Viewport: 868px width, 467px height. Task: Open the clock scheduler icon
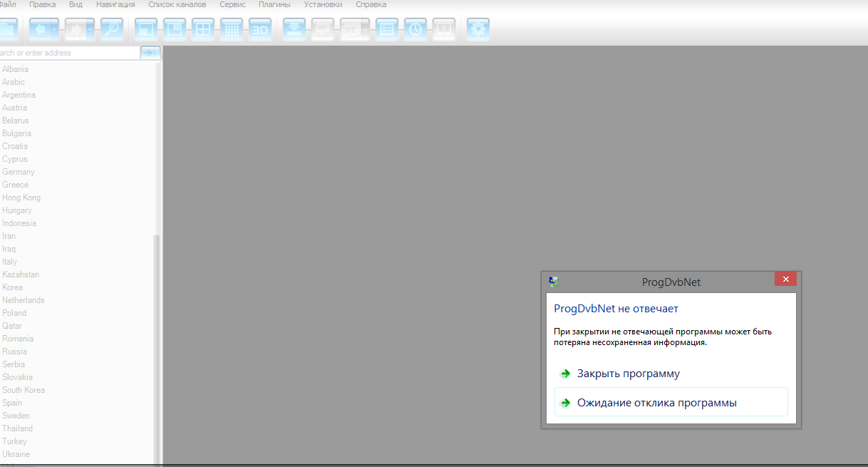pyautogui.click(x=415, y=30)
